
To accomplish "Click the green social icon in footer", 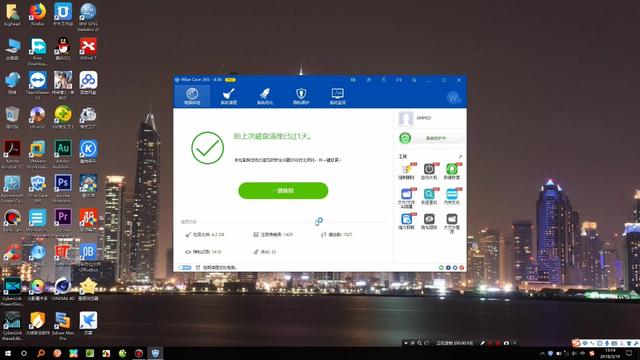I will coord(441,268).
